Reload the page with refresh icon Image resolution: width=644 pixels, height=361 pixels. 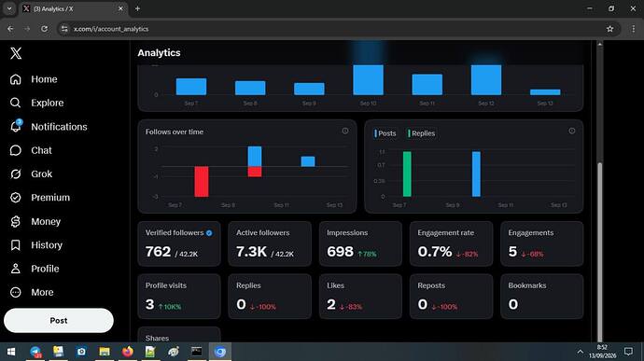(45, 29)
